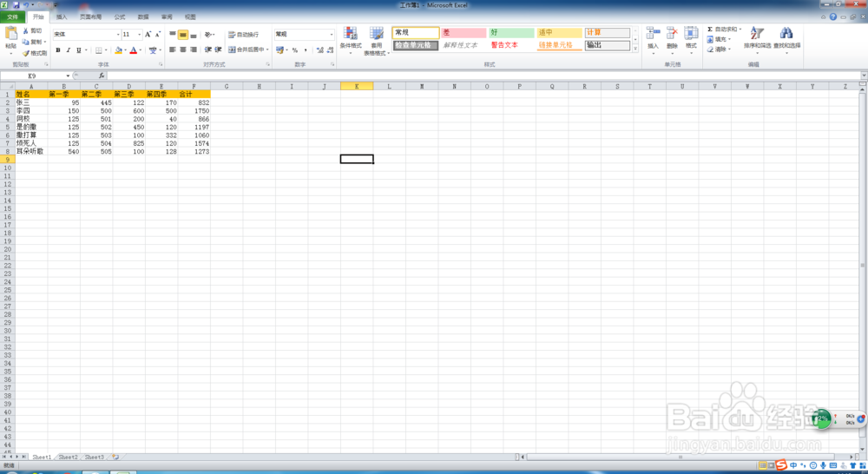This screenshot has height=474, width=868.
Task: Click the Copy (复制) icon
Action: [x=25, y=42]
